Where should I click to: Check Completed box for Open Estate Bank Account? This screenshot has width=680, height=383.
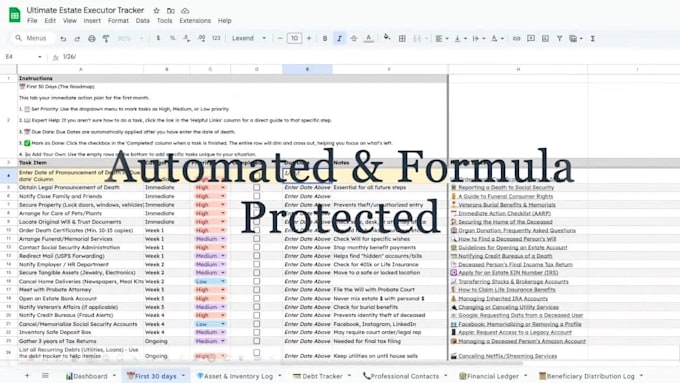click(x=257, y=298)
